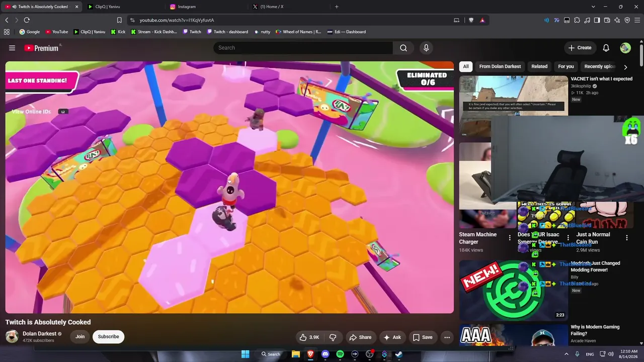Viewport: 644px width, 362px height.
Task: Dislike the video with thumbs-down
Action: pos(333,337)
